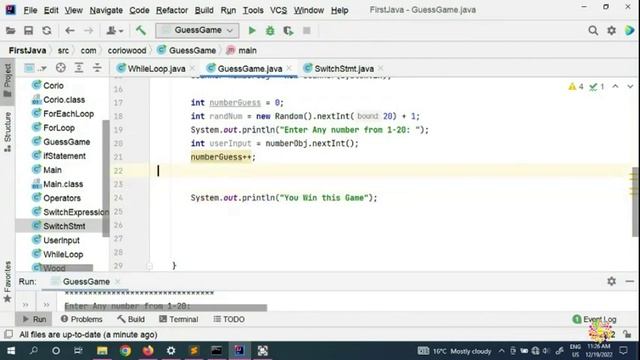This screenshot has height=360, width=640.
Task: Expand all project tree nodes icon
Action: (79, 68)
